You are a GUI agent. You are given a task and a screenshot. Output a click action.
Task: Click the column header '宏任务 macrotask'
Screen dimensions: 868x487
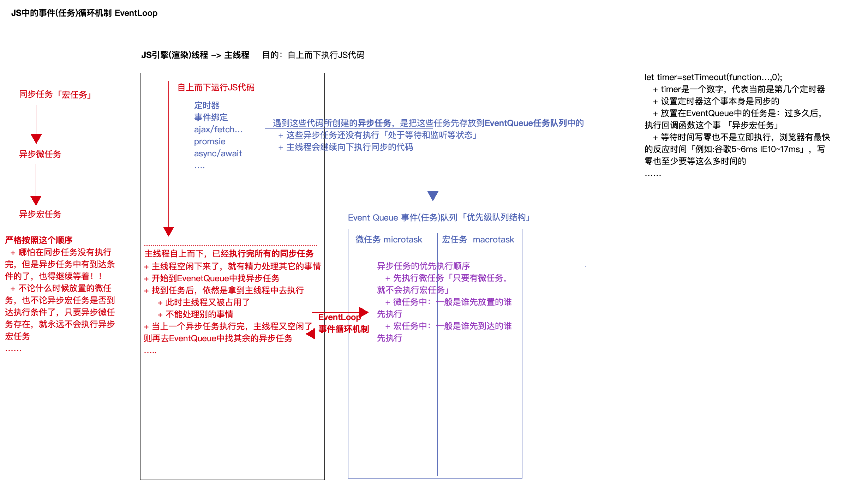(x=478, y=239)
